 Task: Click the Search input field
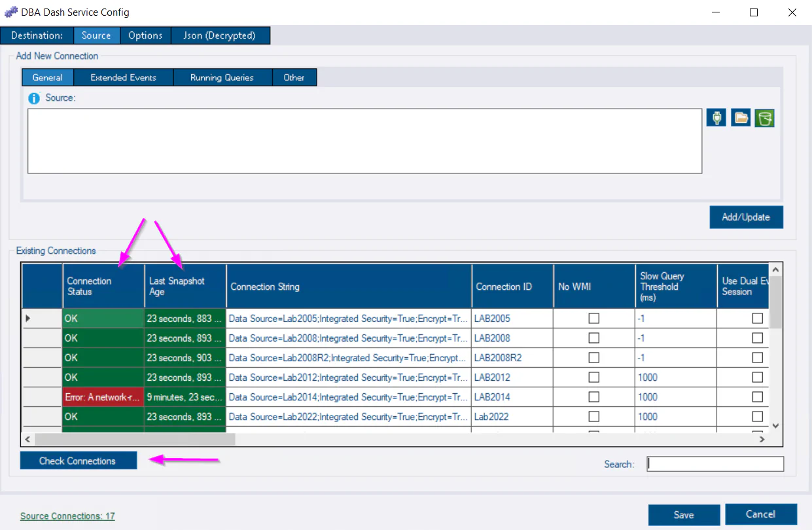715,463
